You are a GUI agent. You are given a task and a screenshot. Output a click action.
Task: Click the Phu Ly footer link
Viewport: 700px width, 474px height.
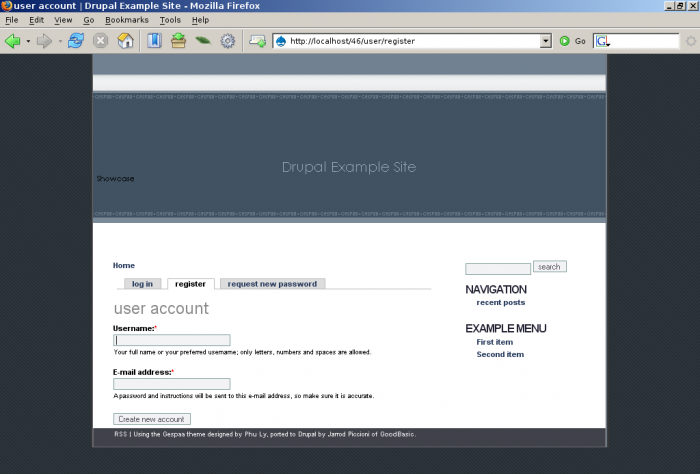256,434
